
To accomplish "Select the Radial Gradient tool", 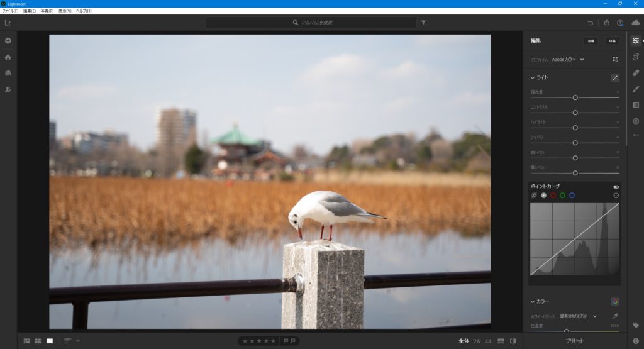I will point(636,121).
